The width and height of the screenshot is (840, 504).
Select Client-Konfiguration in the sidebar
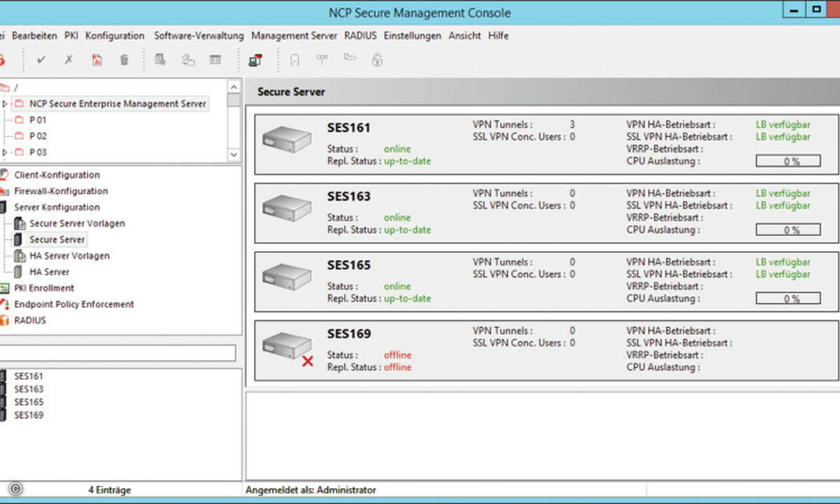[57, 175]
